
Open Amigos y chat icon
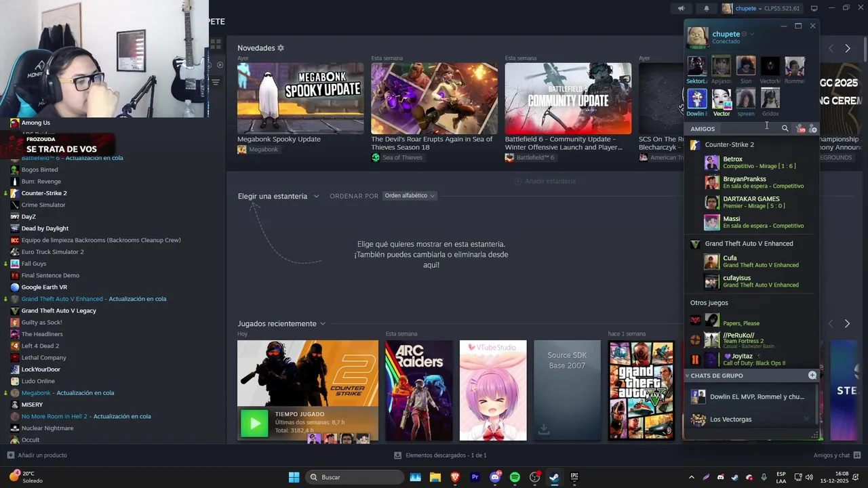857,455
